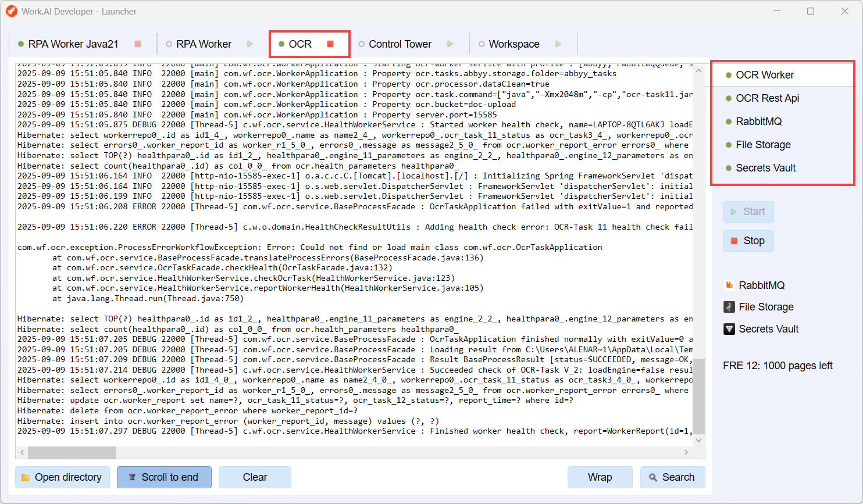Click the File Storage flamingo icon
Screen dimensions: 863x504
[x=729, y=307]
